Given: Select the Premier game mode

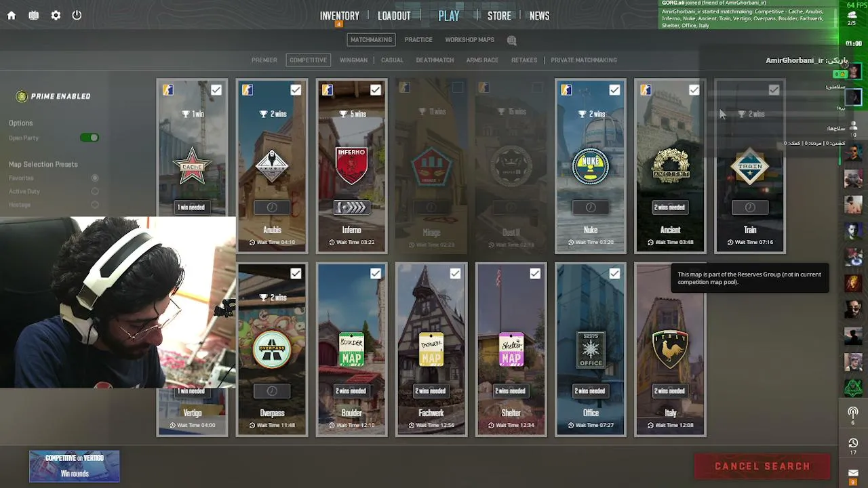Looking at the screenshot, I should (264, 60).
